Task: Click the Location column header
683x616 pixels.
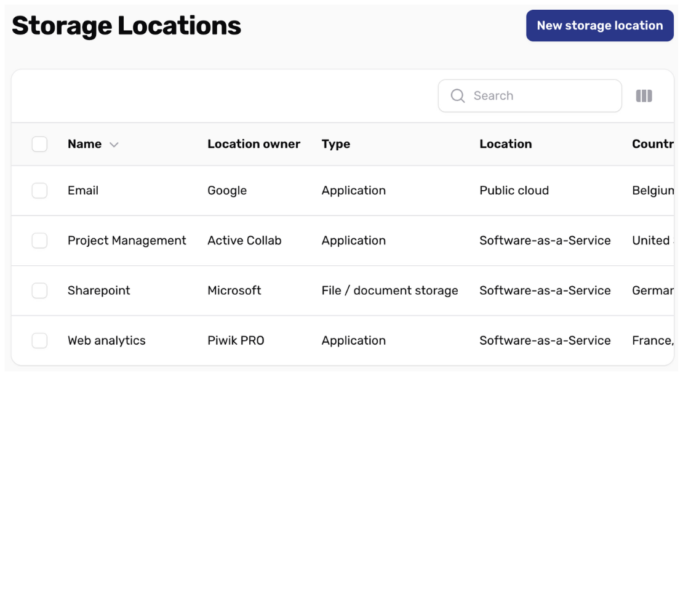Action: click(x=506, y=144)
